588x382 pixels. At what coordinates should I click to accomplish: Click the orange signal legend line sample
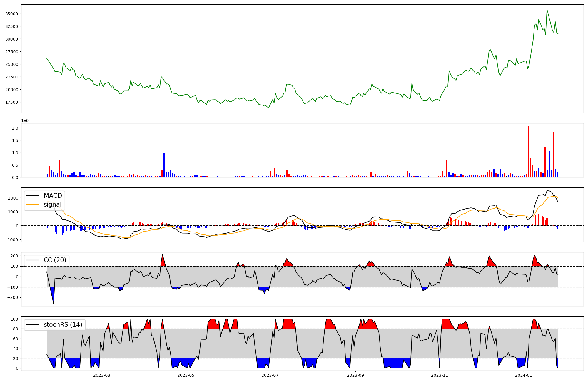32,205
